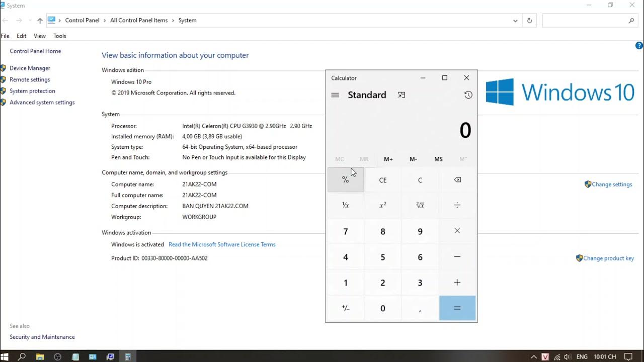Click the plus key

coord(457,283)
